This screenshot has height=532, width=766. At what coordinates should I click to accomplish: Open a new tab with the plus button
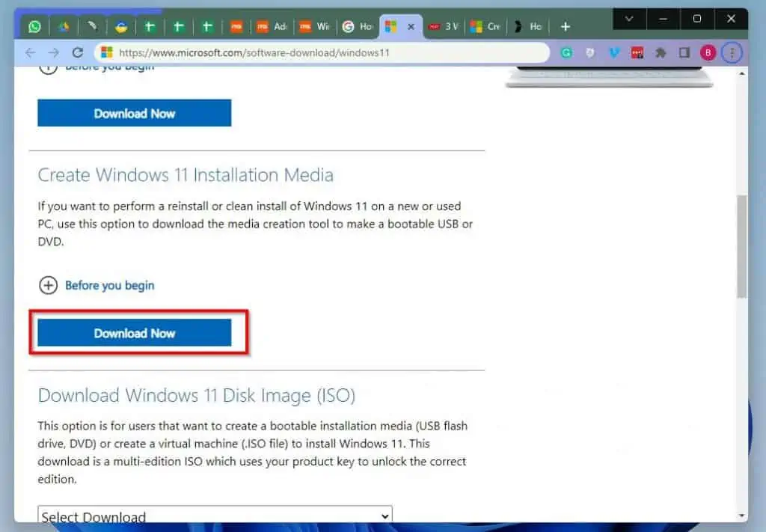pos(566,26)
